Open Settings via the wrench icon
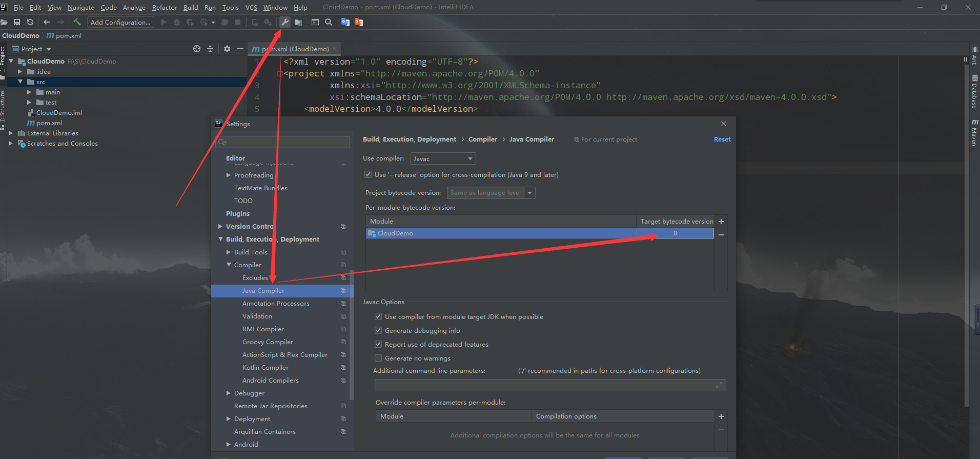980x459 pixels. [285, 22]
